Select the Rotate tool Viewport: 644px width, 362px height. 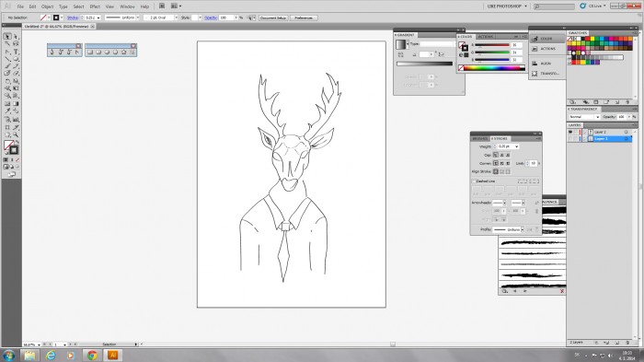(x=7, y=81)
